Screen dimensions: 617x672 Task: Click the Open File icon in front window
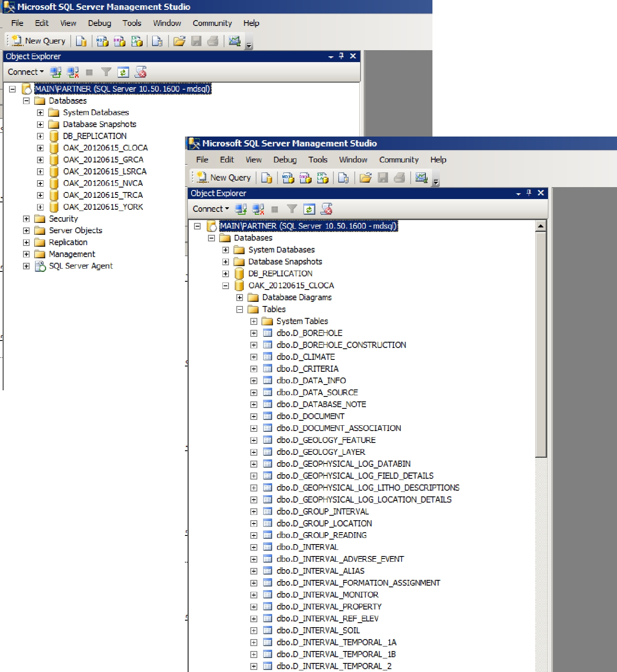[x=365, y=177]
